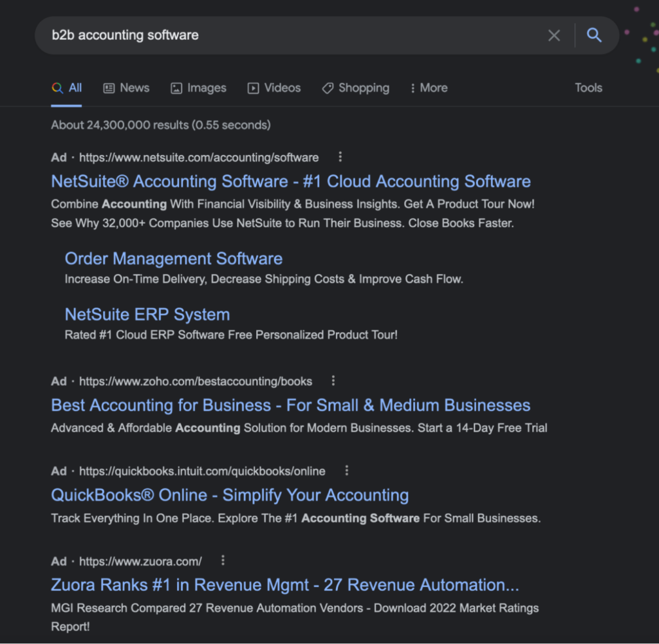Open the Order Management Software sitelink
The height and width of the screenshot is (644, 659).
(173, 258)
